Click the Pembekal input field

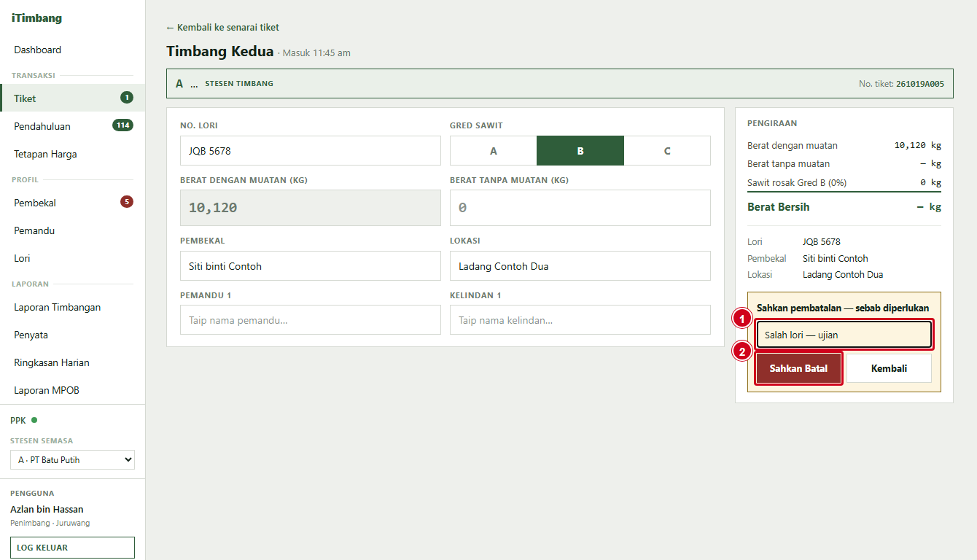point(311,266)
